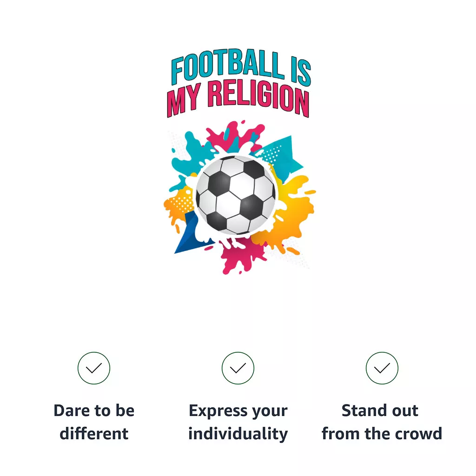Click the word "individuality"
The height and width of the screenshot is (476, 476).
[x=238, y=435]
